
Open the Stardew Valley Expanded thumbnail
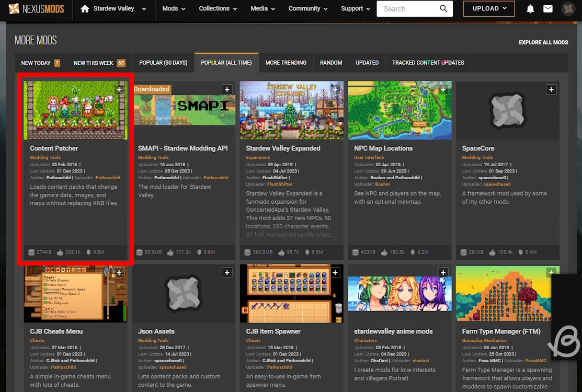pyautogui.click(x=291, y=110)
